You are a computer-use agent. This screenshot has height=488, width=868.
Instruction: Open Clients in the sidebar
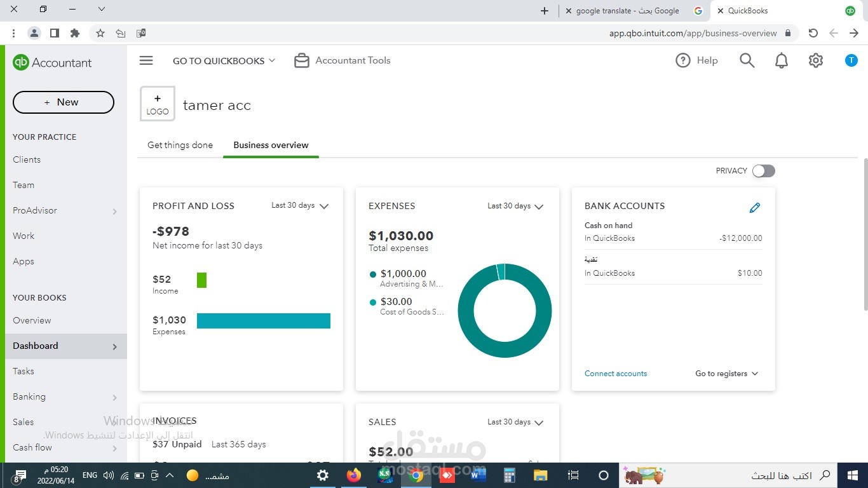(27, 159)
